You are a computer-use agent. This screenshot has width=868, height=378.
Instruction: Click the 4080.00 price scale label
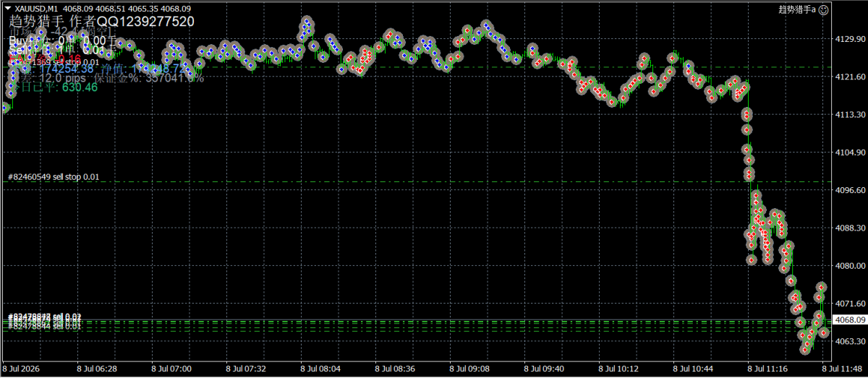[x=851, y=266]
